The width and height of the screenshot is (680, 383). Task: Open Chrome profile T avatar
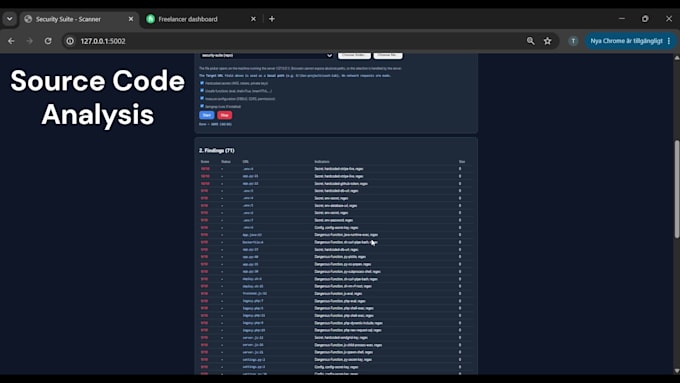tap(573, 41)
